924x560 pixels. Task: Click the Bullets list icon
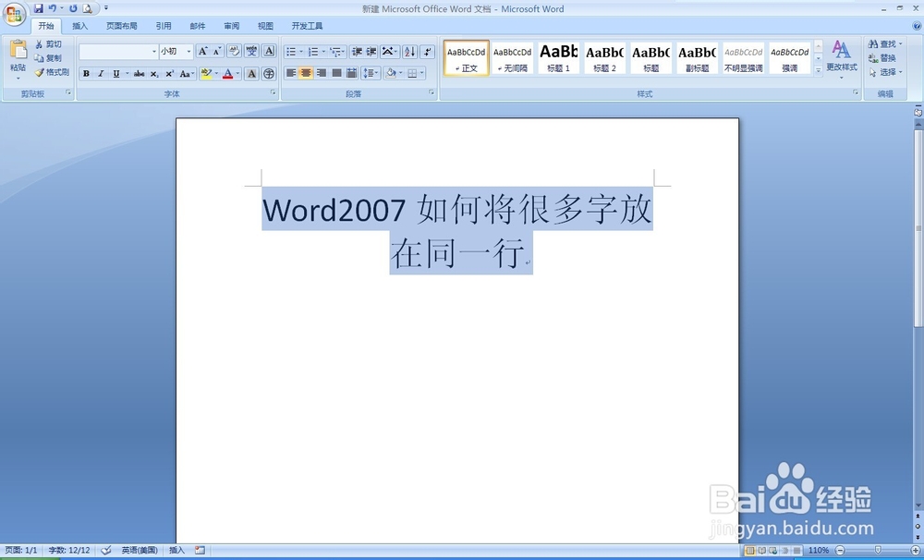(291, 52)
